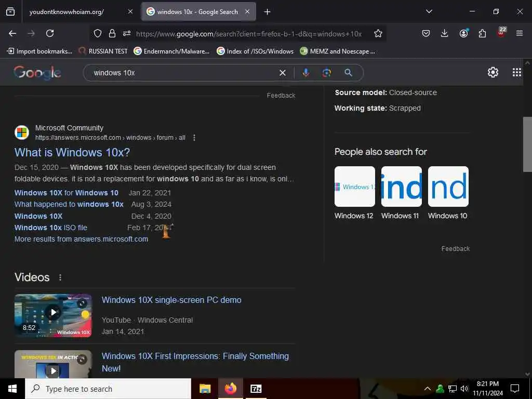Image resolution: width=532 pixels, height=399 pixels.
Task: Play the 8:52 Windows 10X video thumbnail
Action: point(53,315)
